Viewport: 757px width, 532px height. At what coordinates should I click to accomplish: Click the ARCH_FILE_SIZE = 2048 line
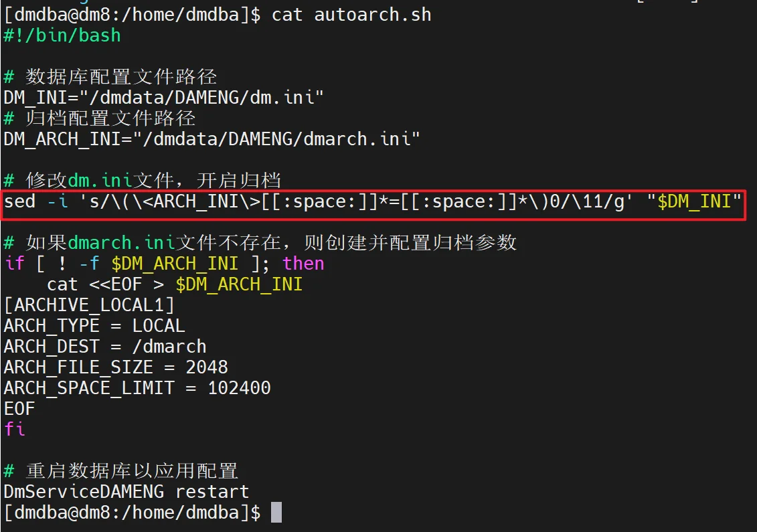click(116, 367)
